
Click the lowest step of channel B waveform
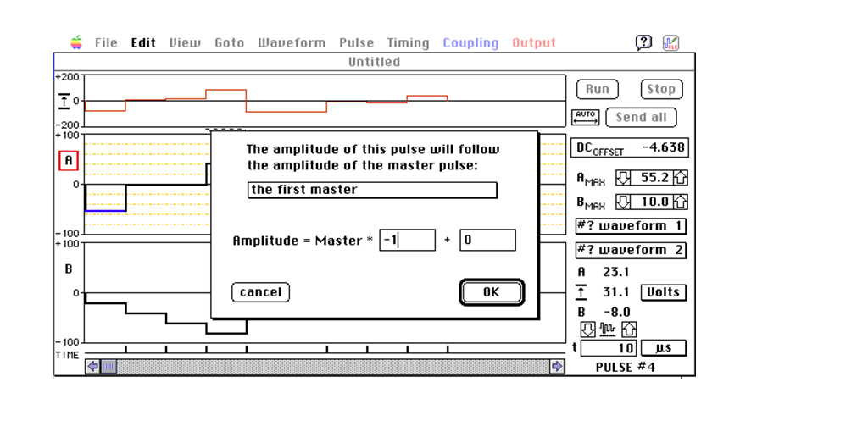click(x=226, y=333)
